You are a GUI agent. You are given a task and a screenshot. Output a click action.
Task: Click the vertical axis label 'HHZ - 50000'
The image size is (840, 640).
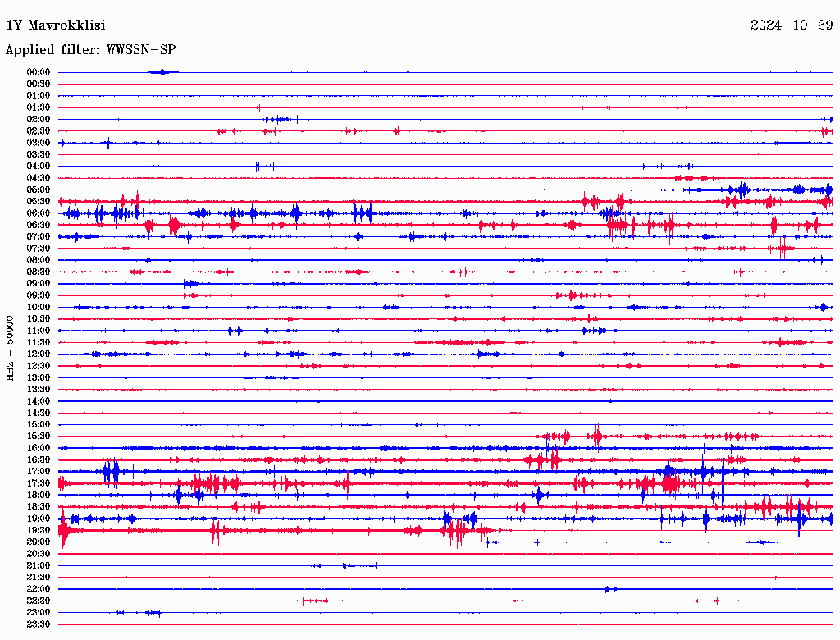[10, 348]
